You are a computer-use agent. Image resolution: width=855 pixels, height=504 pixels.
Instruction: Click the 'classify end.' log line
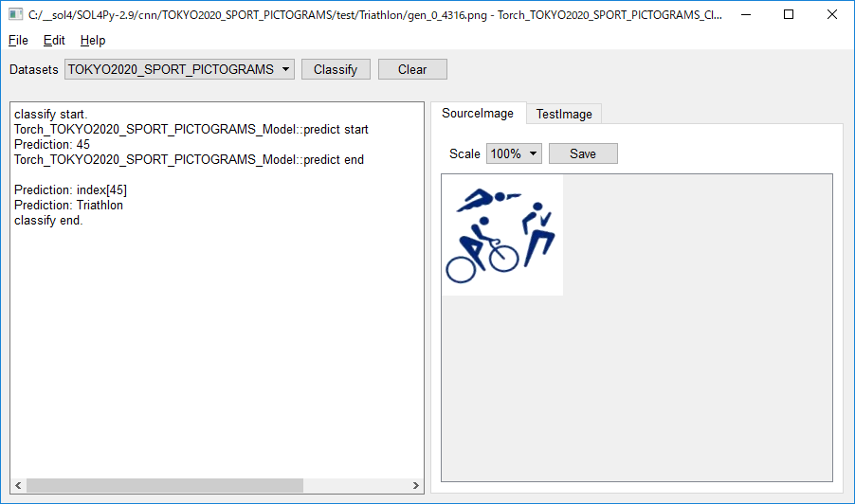pos(48,220)
